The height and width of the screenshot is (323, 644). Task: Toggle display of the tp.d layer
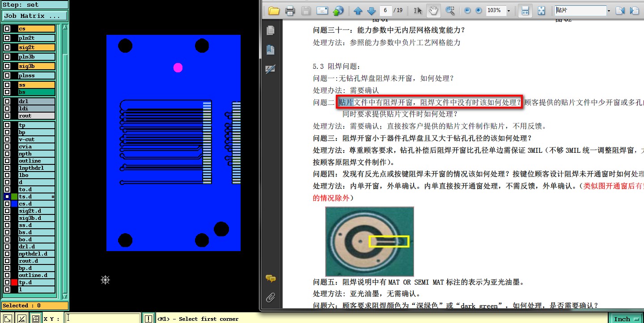tap(7, 282)
